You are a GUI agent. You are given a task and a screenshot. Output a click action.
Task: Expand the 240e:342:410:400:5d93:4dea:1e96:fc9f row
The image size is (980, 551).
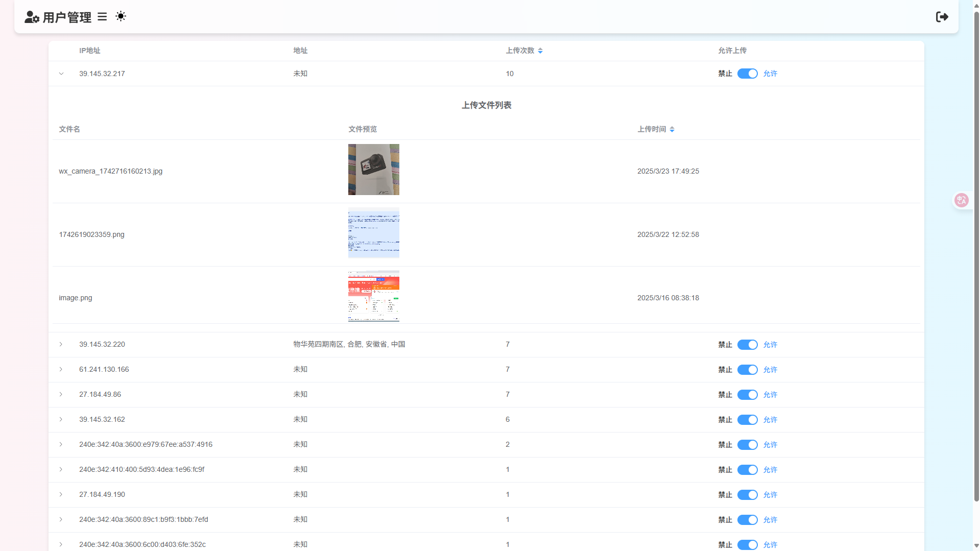pyautogui.click(x=61, y=469)
